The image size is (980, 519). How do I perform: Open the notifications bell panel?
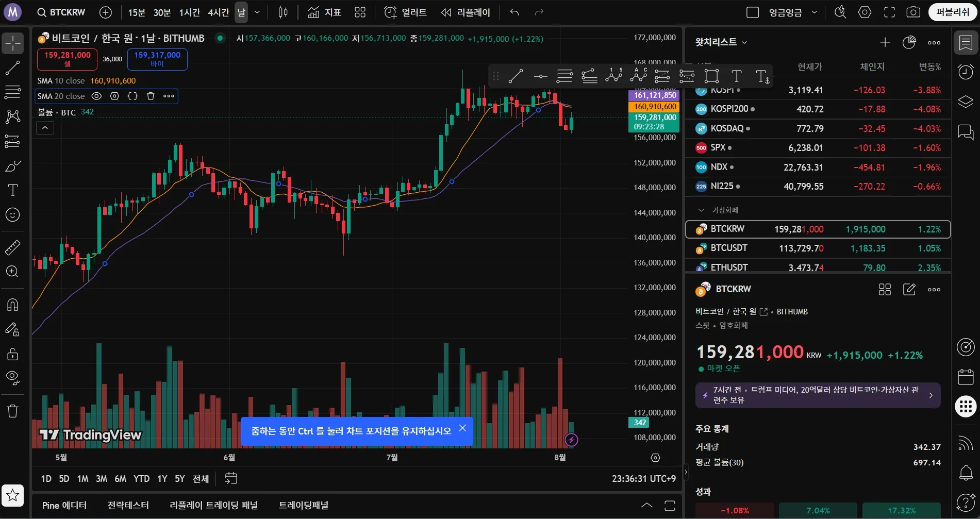(x=966, y=472)
